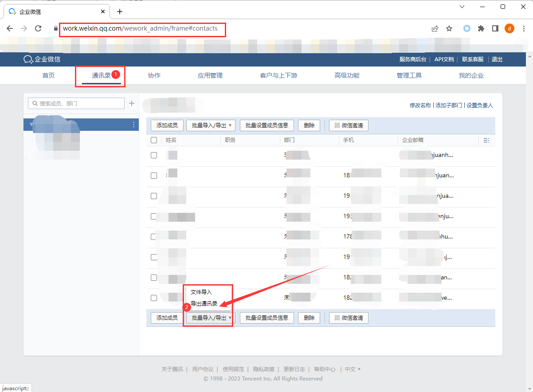Viewport: 533px width, 392px height.
Task: Tick the select-all checkbox in the table header
Action: click(154, 140)
